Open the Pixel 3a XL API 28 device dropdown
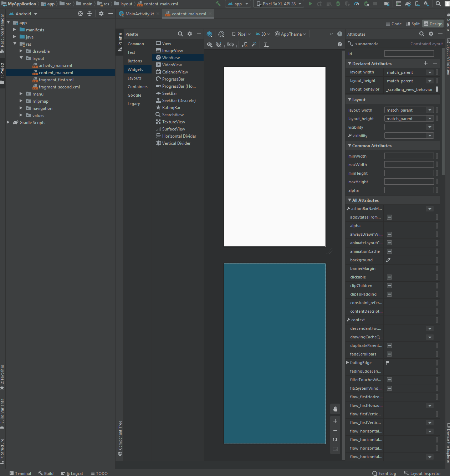 279,4
